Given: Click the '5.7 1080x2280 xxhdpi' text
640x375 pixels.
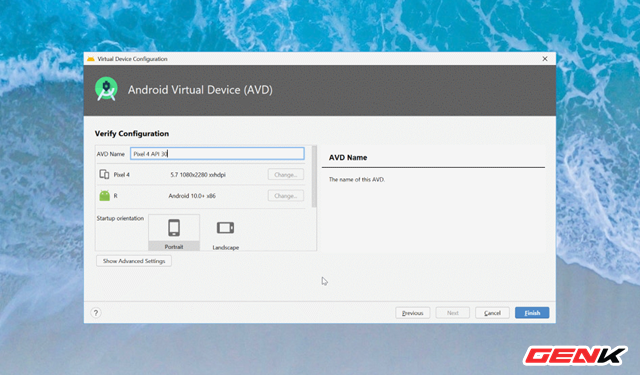Looking at the screenshot, I should click(198, 175).
